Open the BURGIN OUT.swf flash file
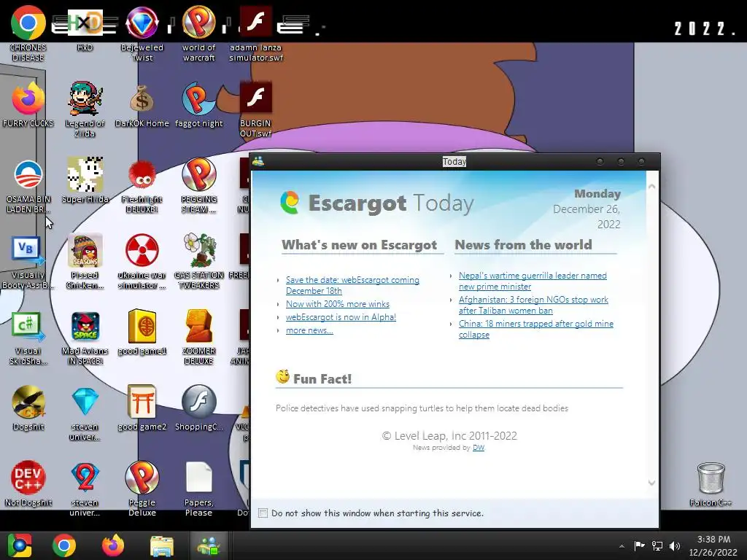The image size is (747, 560). (x=255, y=99)
